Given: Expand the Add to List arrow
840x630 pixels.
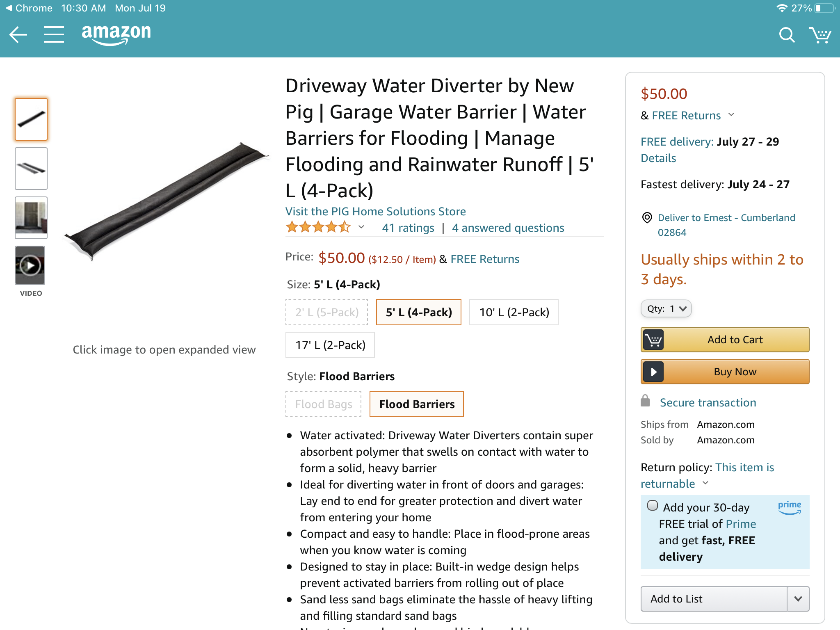Looking at the screenshot, I should tap(798, 599).
